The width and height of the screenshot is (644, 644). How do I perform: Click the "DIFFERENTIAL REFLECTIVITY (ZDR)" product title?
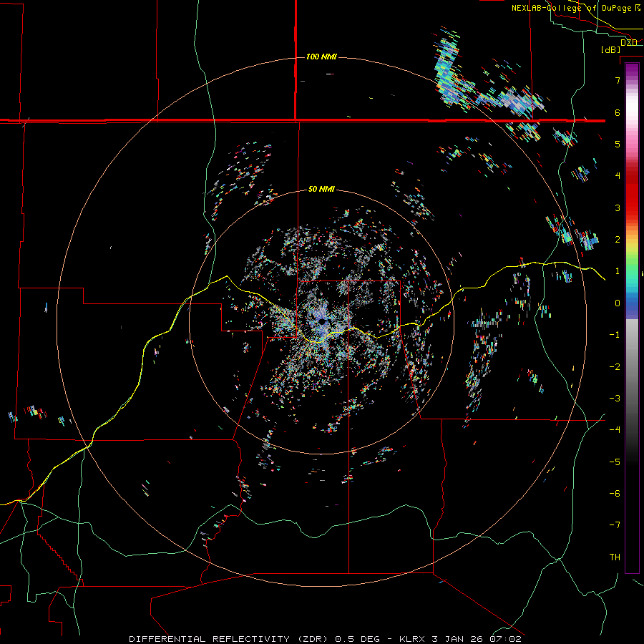click(x=230, y=639)
